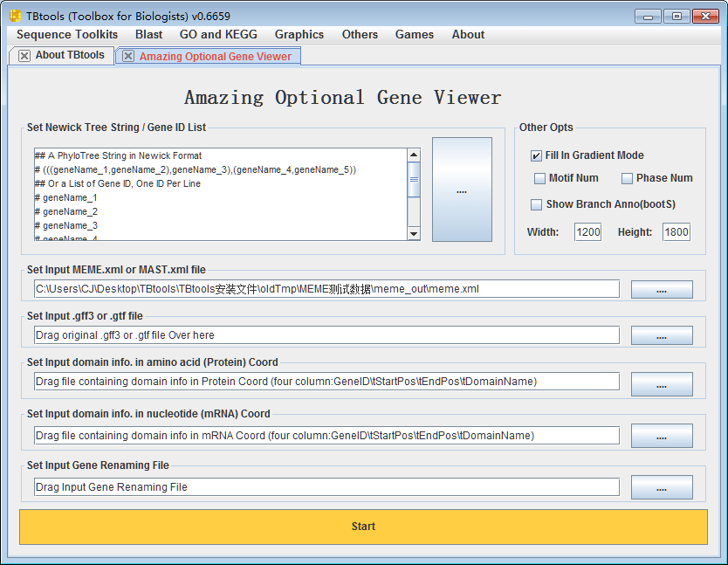Image resolution: width=728 pixels, height=565 pixels.
Task: Click the '# geneName_3' line in text area
Action: [66, 225]
